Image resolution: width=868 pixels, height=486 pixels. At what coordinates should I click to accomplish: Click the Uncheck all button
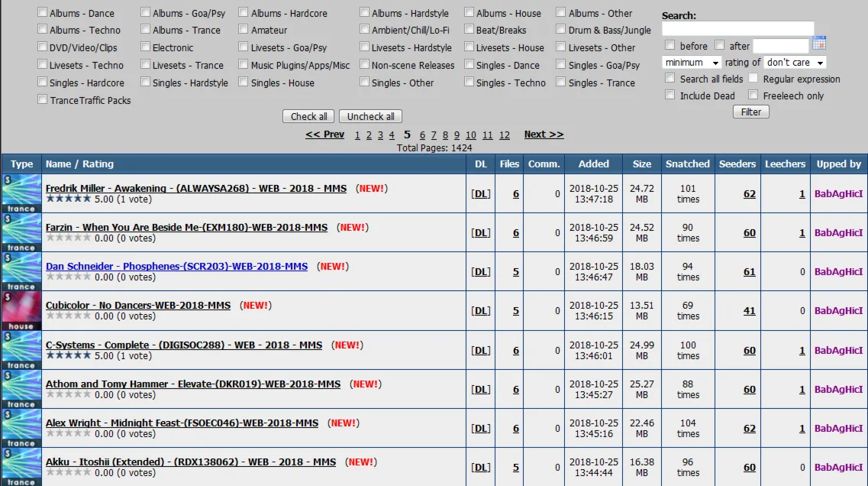pos(371,116)
